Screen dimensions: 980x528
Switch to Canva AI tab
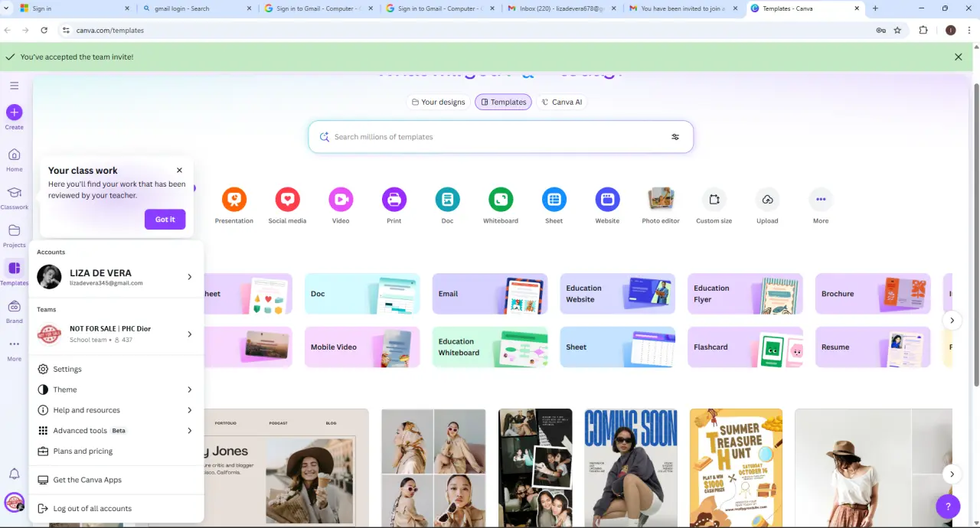pos(561,102)
